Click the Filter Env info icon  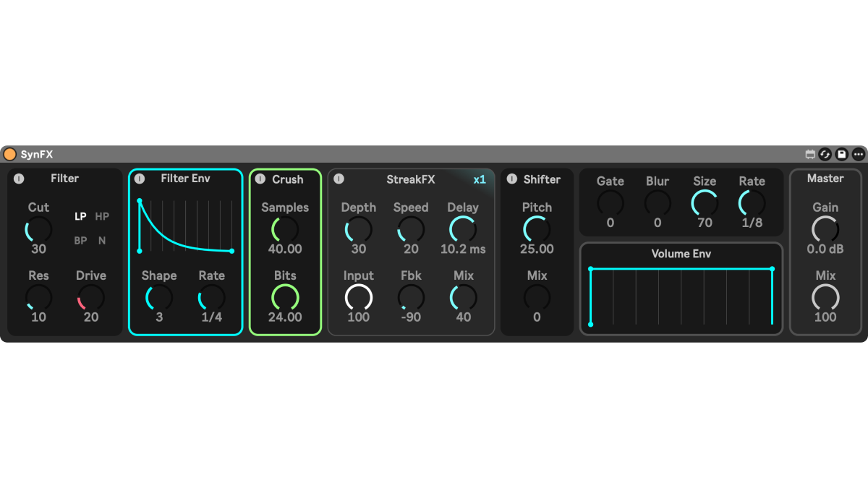[x=138, y=179]
